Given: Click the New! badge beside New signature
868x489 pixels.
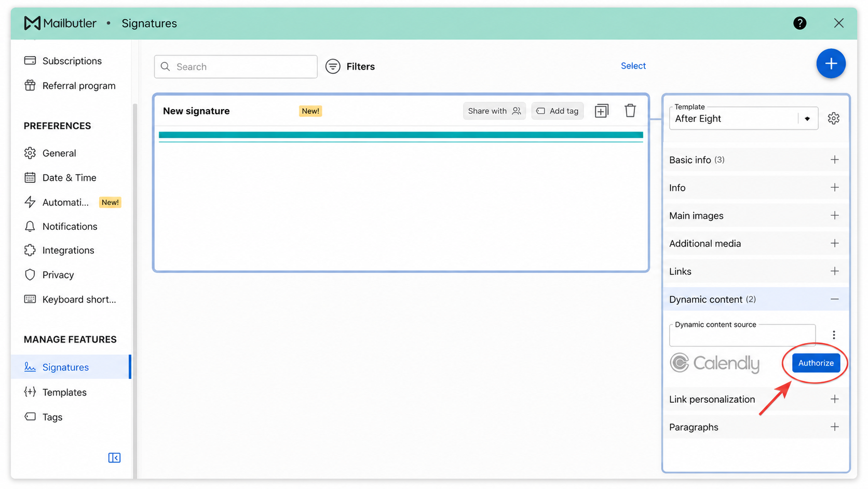Looking at the screenshot, I should 310,111.
